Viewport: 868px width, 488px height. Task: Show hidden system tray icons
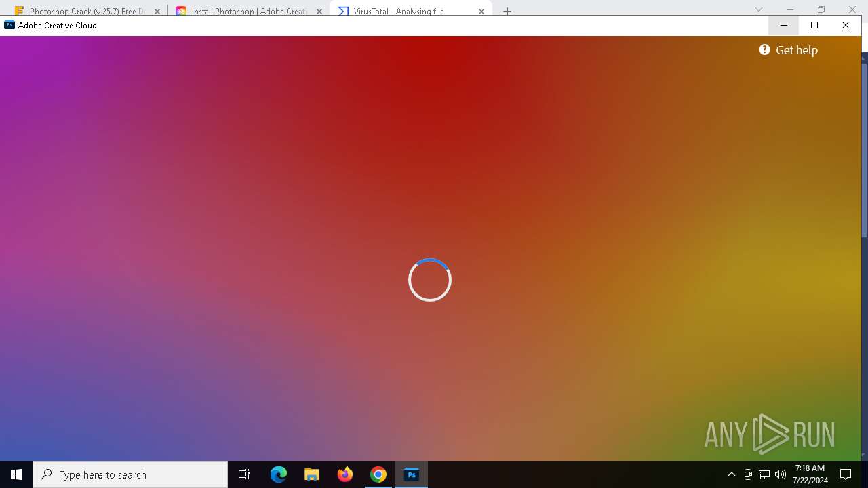coord(731,474)
